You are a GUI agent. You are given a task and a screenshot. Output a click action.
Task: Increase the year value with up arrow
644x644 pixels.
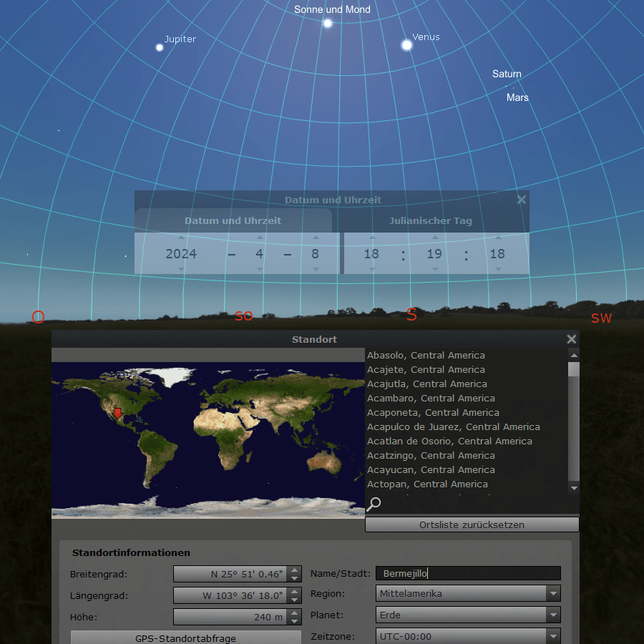tap(181, 238)
